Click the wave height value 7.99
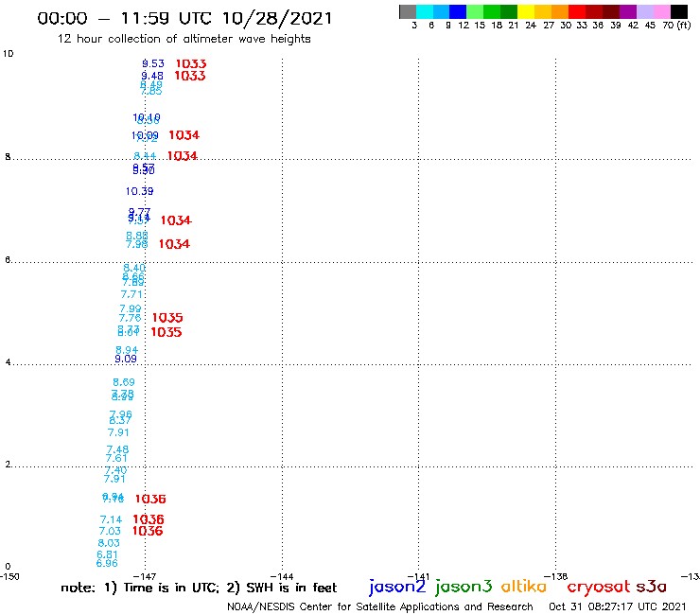Screen dimensions: 700x615 click(x=131, y=308)
